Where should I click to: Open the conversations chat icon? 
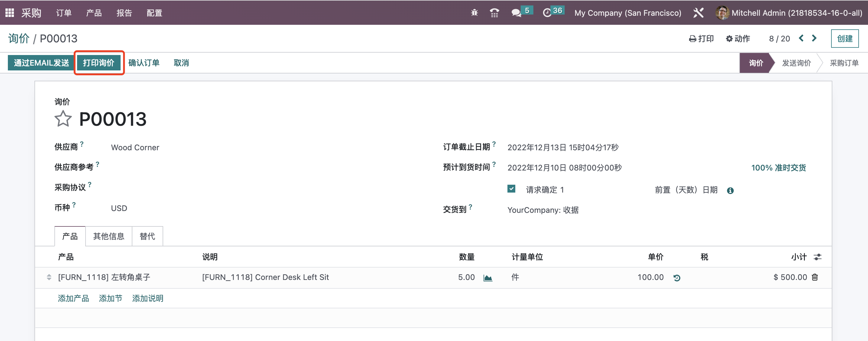[x=516, y=13]
